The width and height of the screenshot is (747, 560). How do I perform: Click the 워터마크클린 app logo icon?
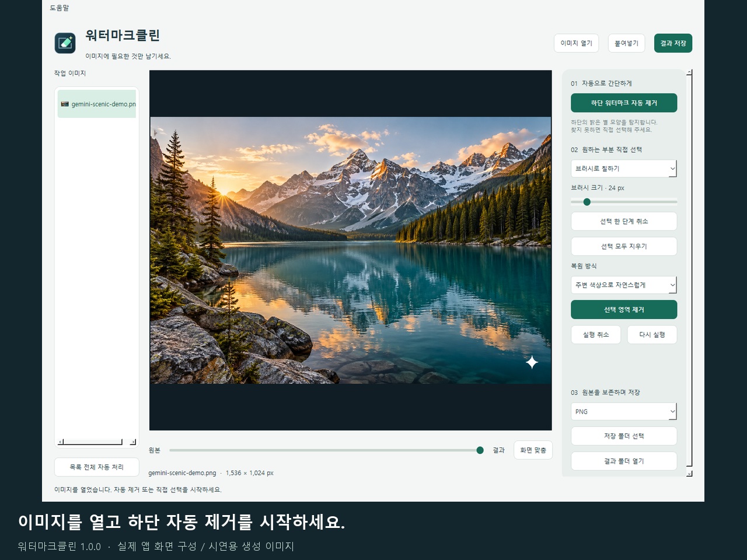point(65,43)
